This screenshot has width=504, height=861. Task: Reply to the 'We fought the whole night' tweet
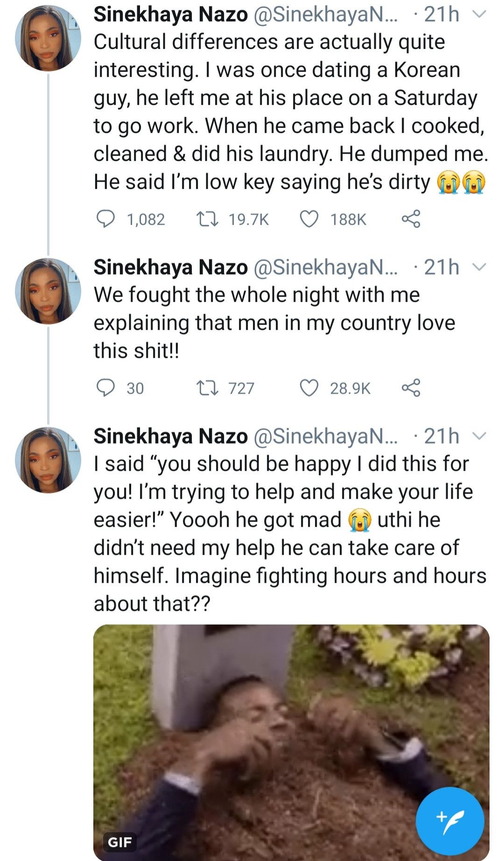[105, 388]
